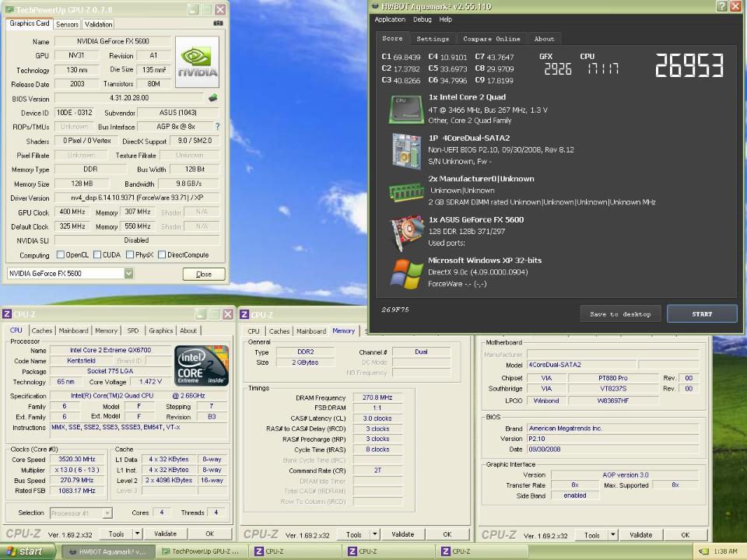The height and width of the screenshot is (560, 747).
Task: Click Save to desktop in Aquamark
Action: 620,314
